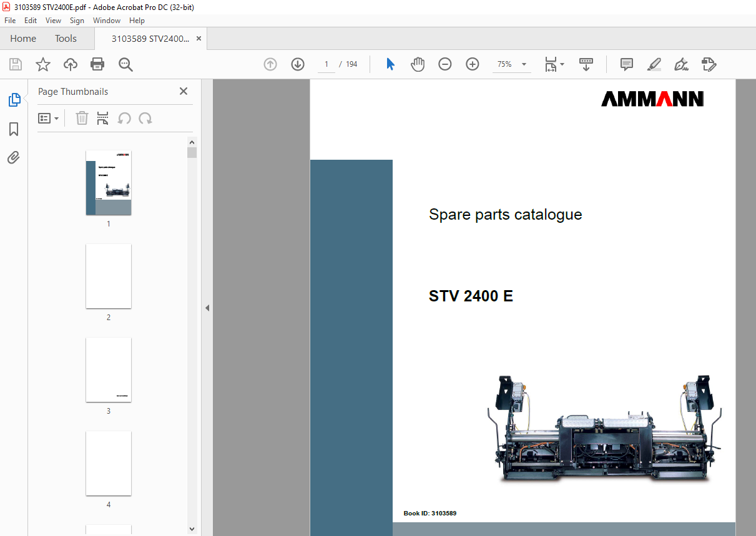Click the print pages thumbnails icon
Screen dimensions: 756x536
click(x=103, y=118)
